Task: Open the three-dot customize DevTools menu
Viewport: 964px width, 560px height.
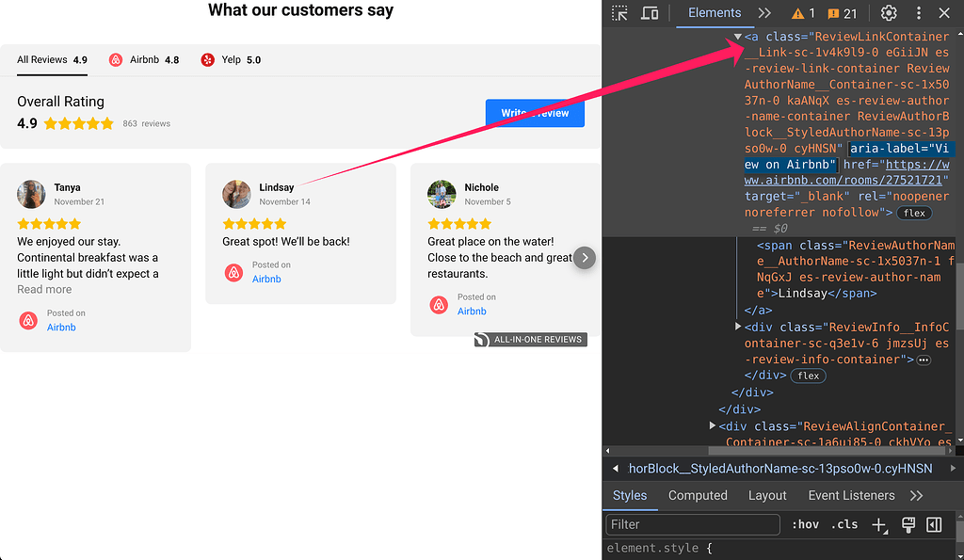Action: pyautogui.click(x=918, y=13)
